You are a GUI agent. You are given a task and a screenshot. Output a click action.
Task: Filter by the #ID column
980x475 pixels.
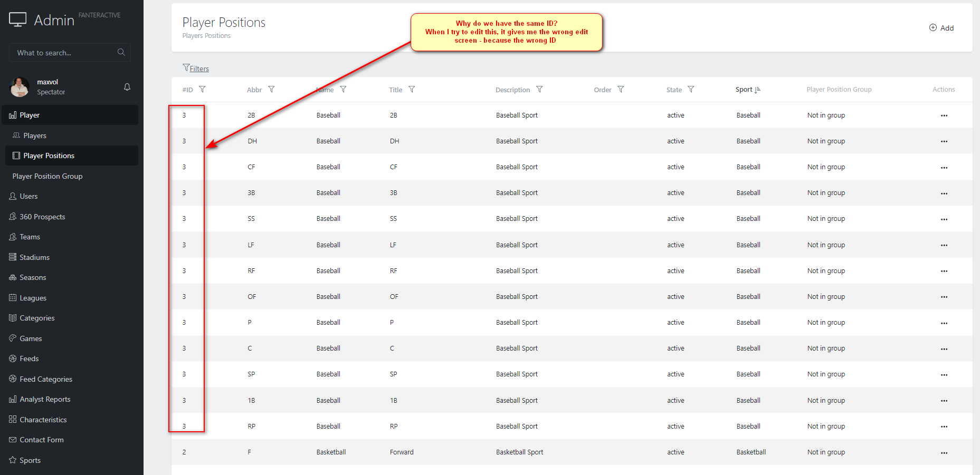click(203, 89)
